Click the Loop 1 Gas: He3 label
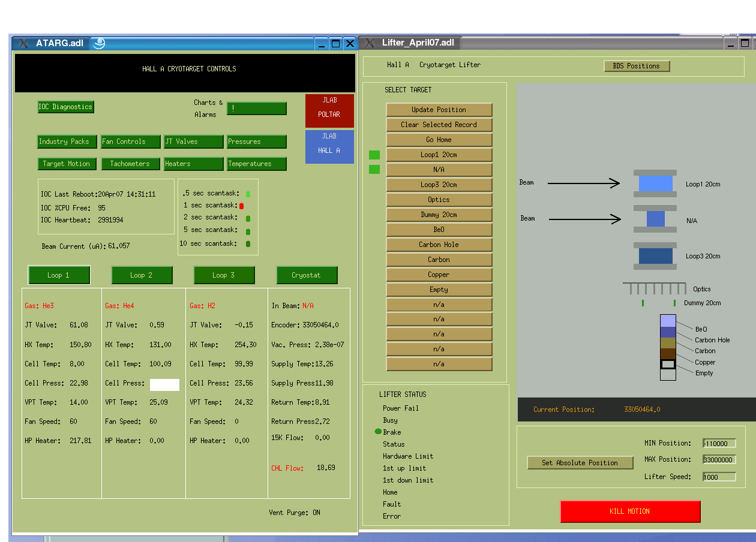The width and height of the screenshot is (756, 542). 39,306
